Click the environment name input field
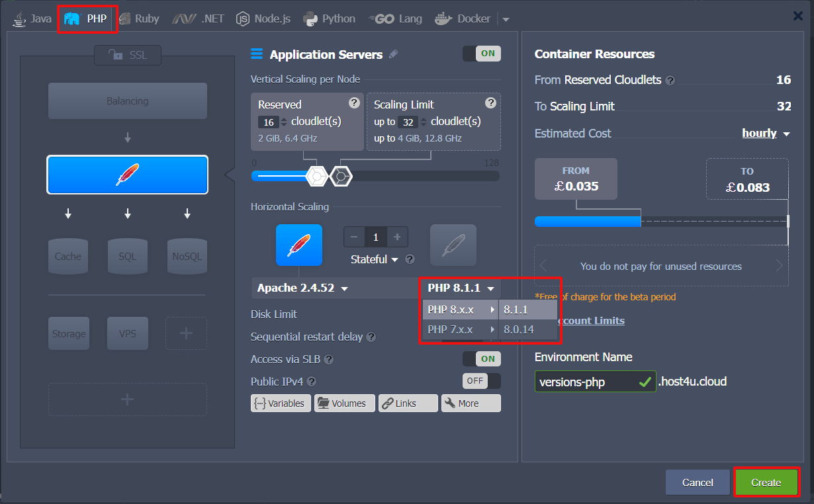 [x=589, y=382]
